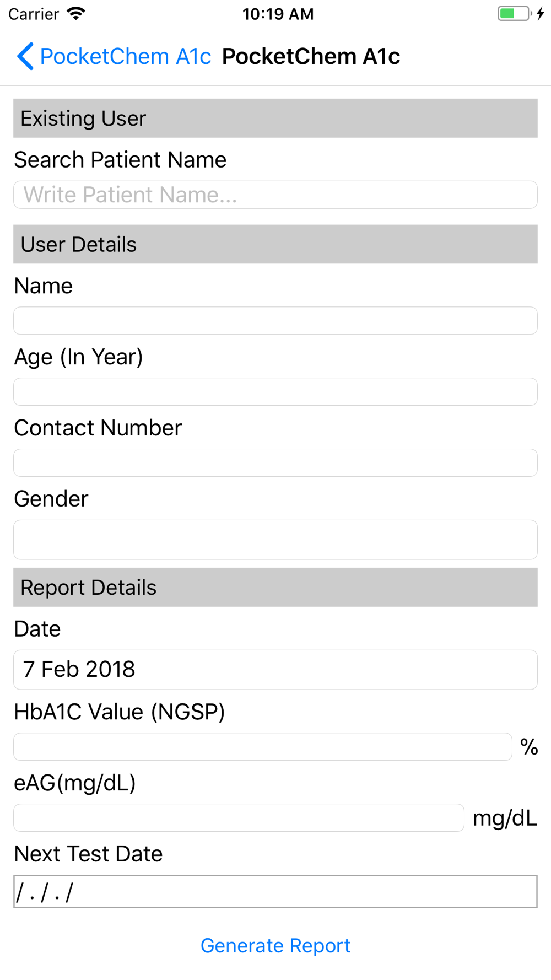Tap Generate Report button
551x980 pixels.
pos(275,946)
